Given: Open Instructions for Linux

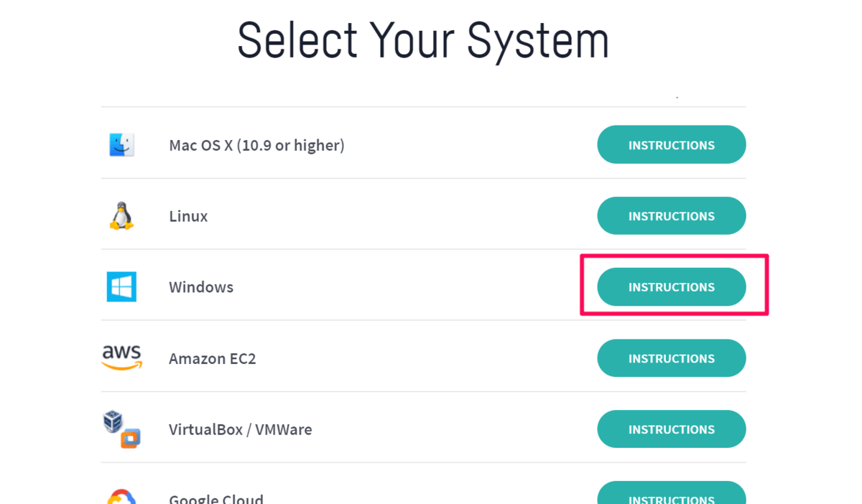Looking at the screenshot, I should coord(671,215).
